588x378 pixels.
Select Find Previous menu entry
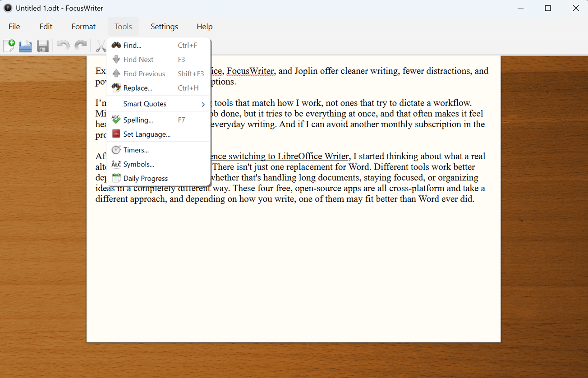pyautogui.click(x=159, y=74)
